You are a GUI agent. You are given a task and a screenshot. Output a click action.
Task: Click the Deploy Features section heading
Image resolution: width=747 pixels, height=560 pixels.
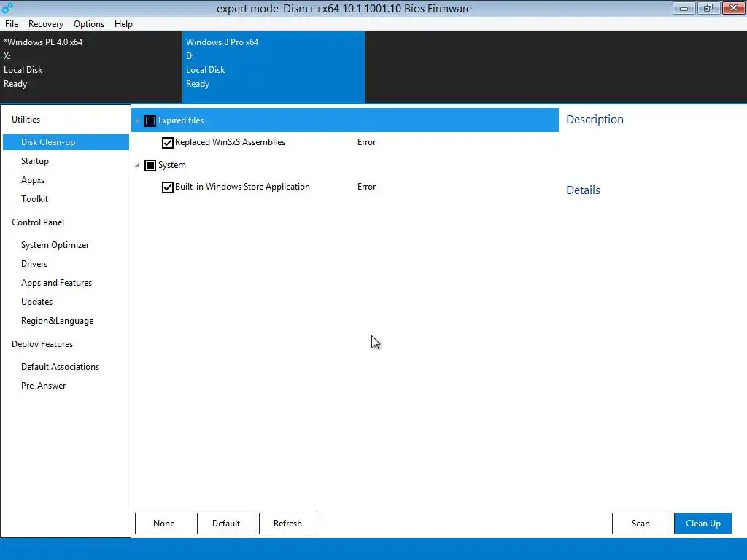coord(42,344)
